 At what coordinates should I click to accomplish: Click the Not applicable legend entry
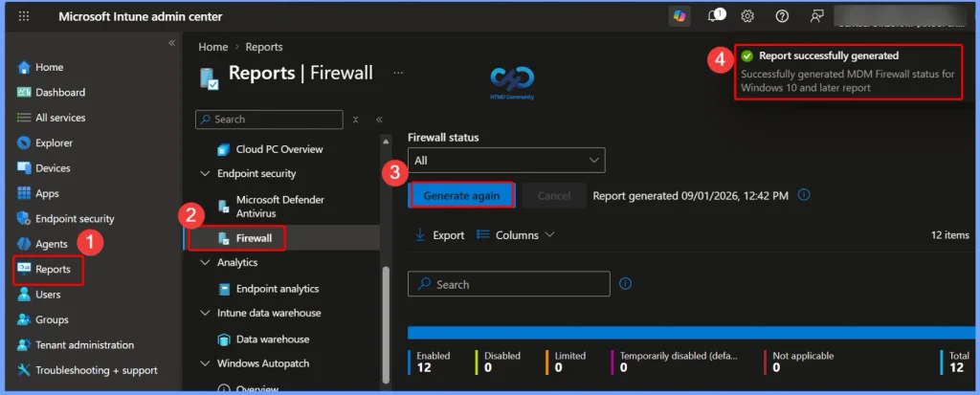click(800, 362)
